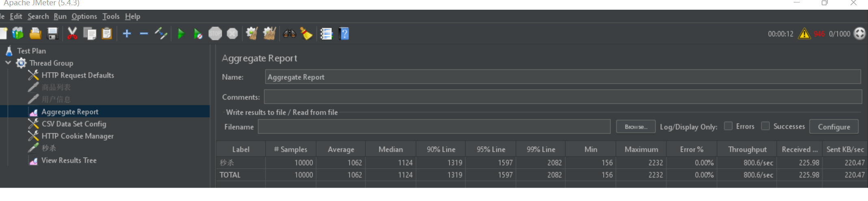The image size is (868, 201).
Task: Toggle enable/disable with the pencil arrows icon
Action: point(161,33)
